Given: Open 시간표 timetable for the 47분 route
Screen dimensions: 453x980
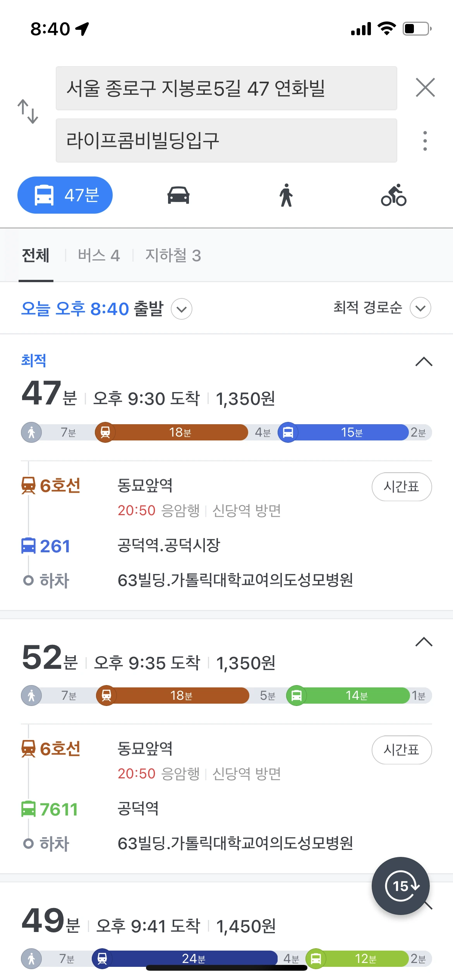Looking at the screenshot, I should point(402,487).
